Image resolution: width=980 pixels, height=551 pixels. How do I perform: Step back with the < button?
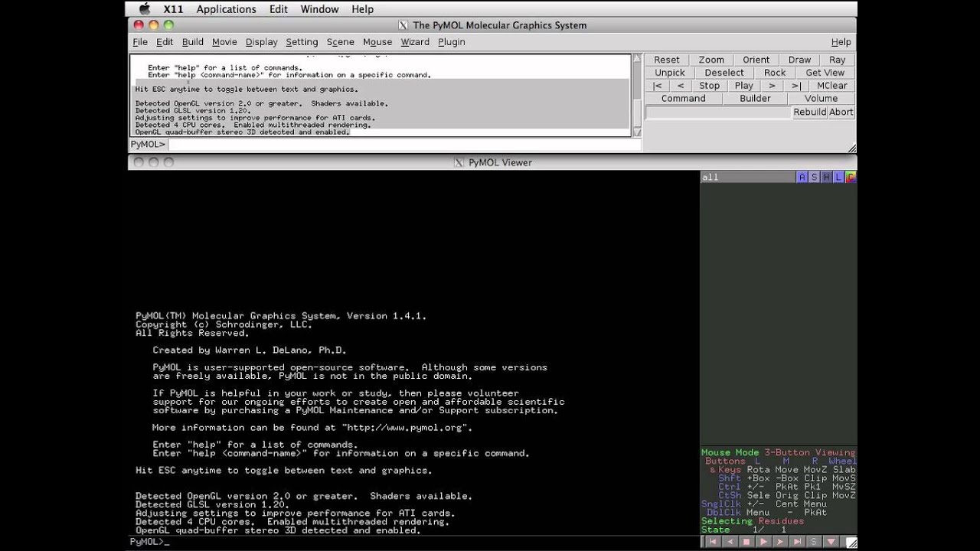pyautogui.click(x=680, y=86)
